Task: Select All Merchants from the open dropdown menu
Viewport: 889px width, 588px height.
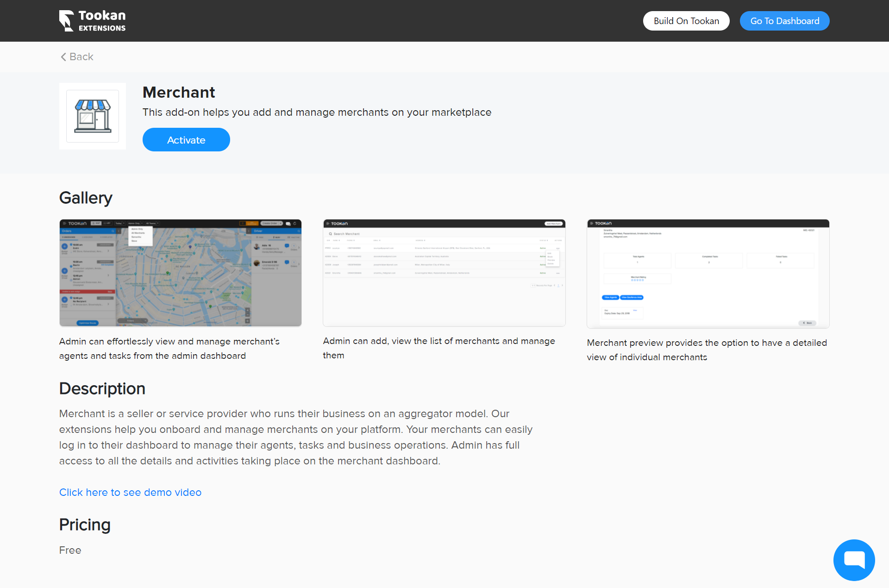Action: click(138, 233)
